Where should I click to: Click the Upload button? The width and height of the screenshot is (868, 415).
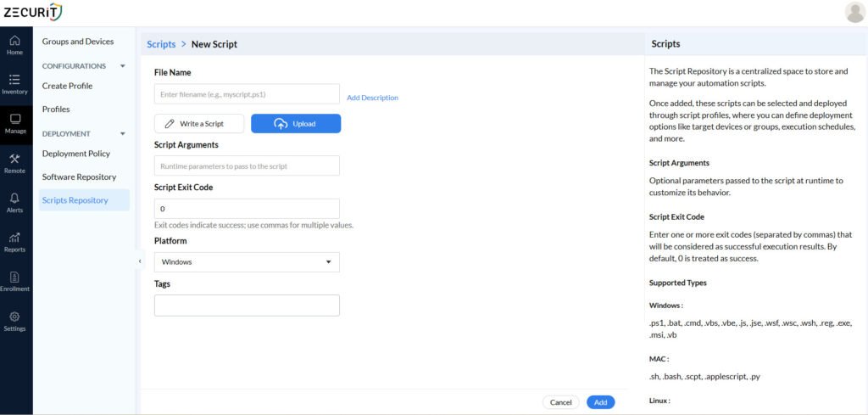pyautogui.click(x=296, y=124)
